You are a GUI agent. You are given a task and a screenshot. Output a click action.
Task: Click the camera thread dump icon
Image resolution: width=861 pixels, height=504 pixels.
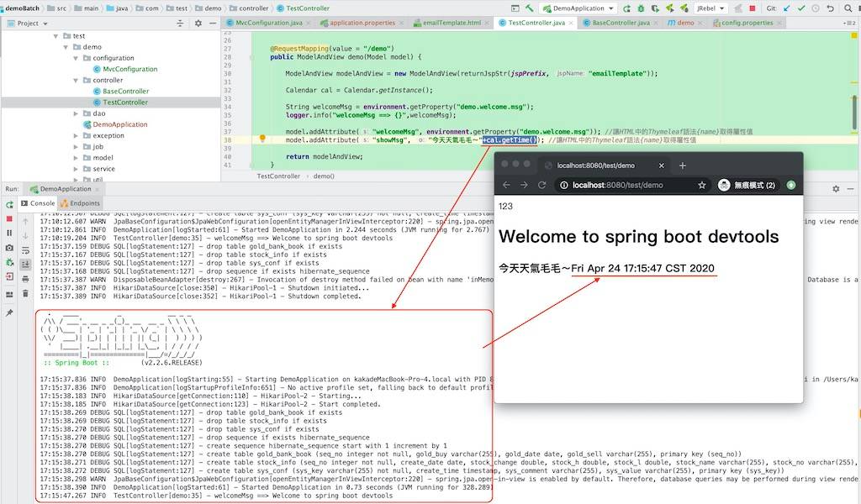point(9,248)
